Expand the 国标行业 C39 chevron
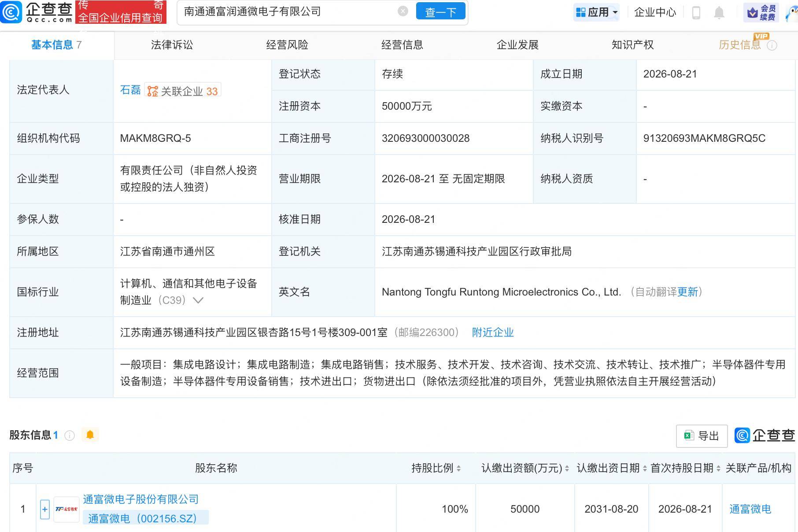 point(198,300)
